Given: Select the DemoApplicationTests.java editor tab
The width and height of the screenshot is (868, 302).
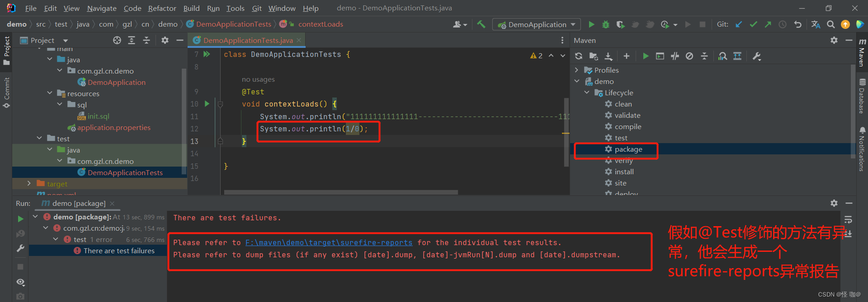Looking at the screenshot, I should (248, 40).
